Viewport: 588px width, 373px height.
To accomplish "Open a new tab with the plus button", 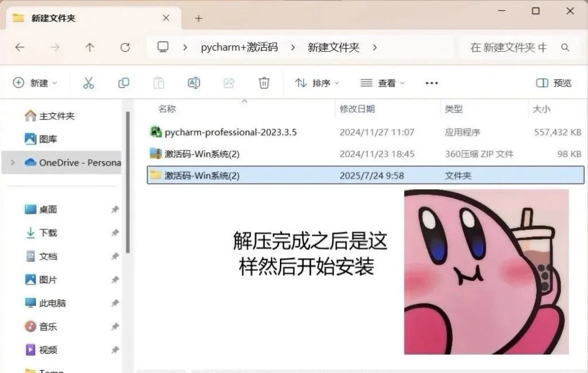I will (198, 18).
